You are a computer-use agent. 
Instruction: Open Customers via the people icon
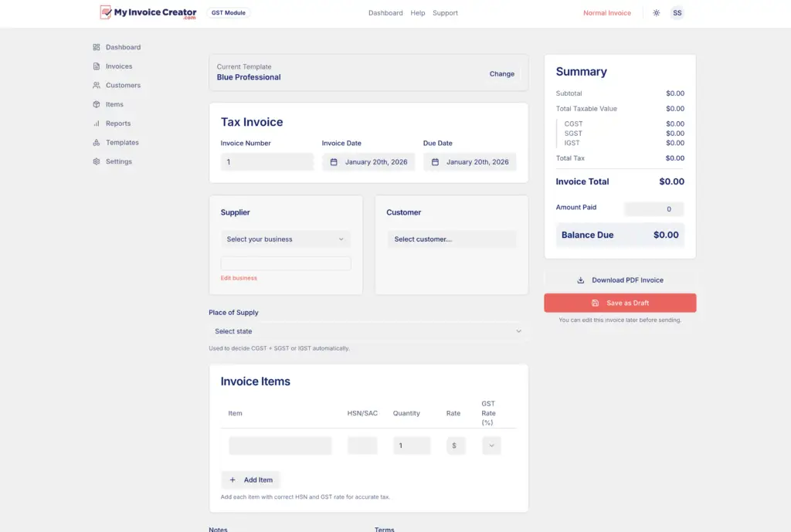click(x=96, y=85)
